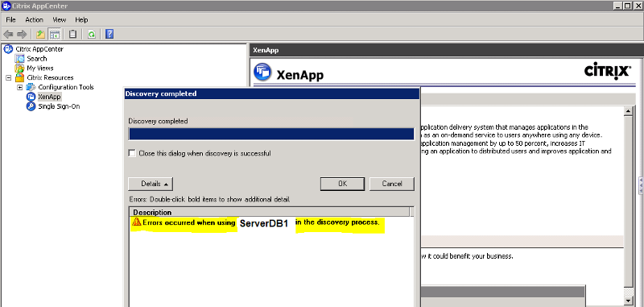Click the 'Discovery completed' status label above the progress bar
Image resolution: width=644 pixels, height=307 pixels.
click(158, 121)
